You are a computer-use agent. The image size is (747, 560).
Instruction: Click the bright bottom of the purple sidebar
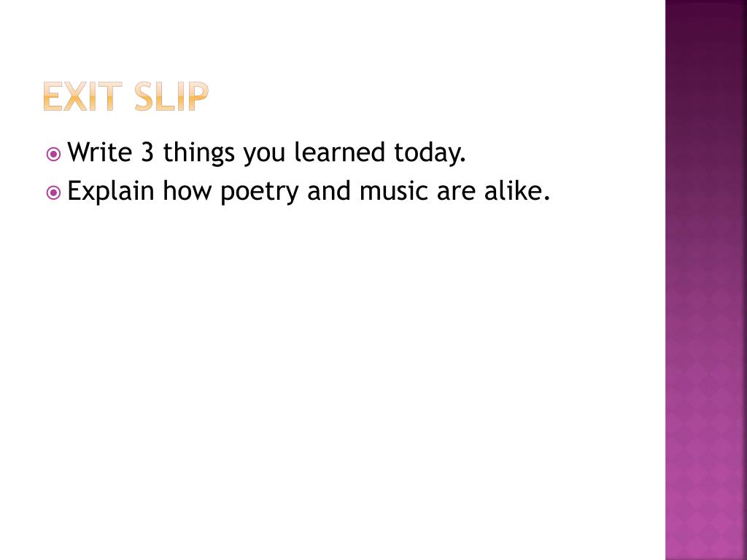coord(705,532)
